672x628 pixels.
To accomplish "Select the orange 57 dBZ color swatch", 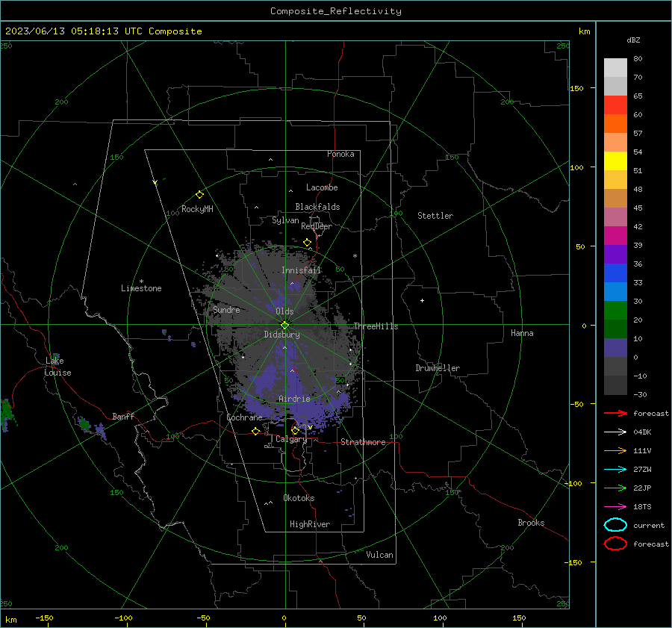I will coord(615,123).
